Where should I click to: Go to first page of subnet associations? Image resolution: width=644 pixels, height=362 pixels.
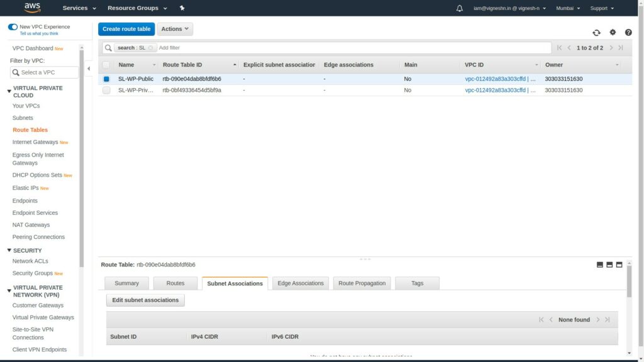(x=541, y=320)
